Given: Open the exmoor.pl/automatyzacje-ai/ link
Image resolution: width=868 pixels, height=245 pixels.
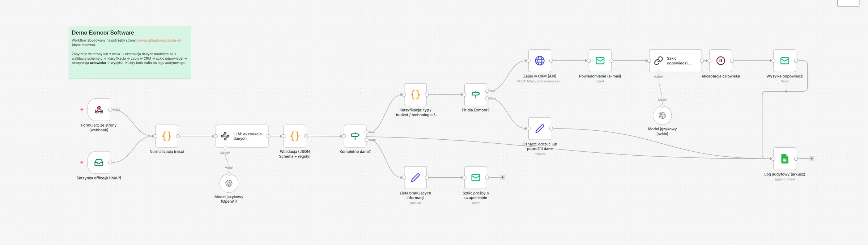Looking at the screenshot, I should pos(159,41).
